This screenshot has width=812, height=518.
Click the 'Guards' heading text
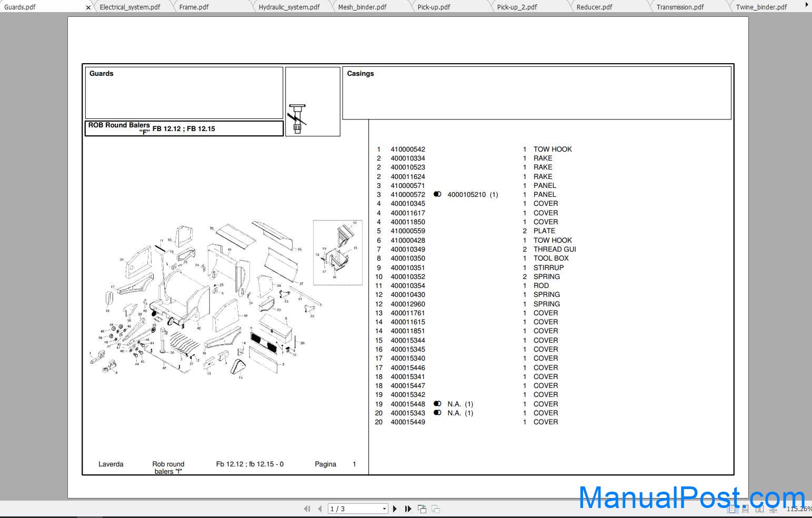coord(101,74)
